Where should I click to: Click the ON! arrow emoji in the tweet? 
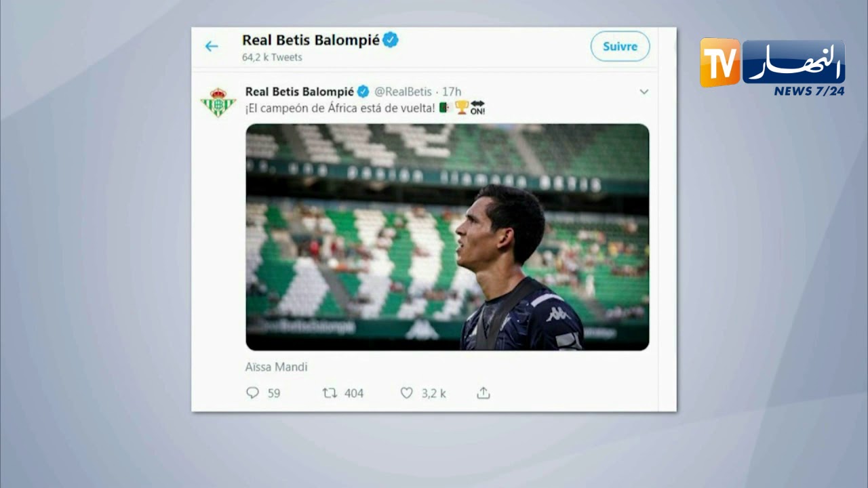coord(477,107)
